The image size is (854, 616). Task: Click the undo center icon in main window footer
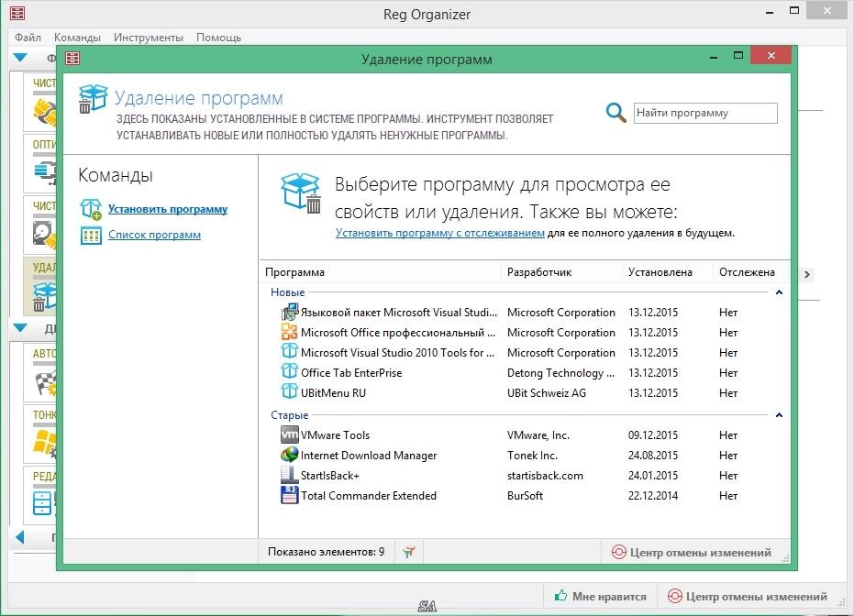[675, 597]
